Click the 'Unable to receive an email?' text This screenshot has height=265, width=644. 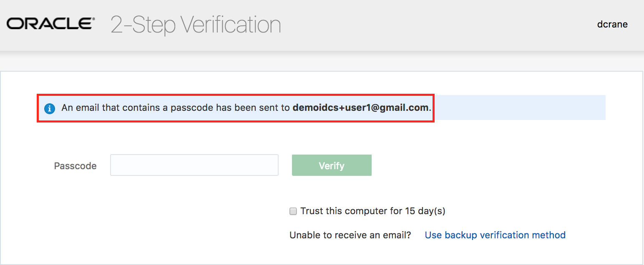tap(350, 235)
